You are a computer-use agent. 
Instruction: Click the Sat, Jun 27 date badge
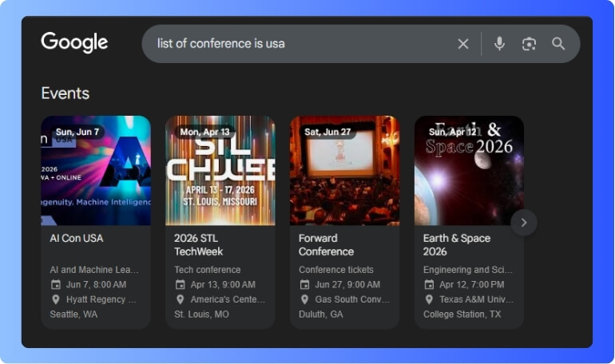coord(327,132)
